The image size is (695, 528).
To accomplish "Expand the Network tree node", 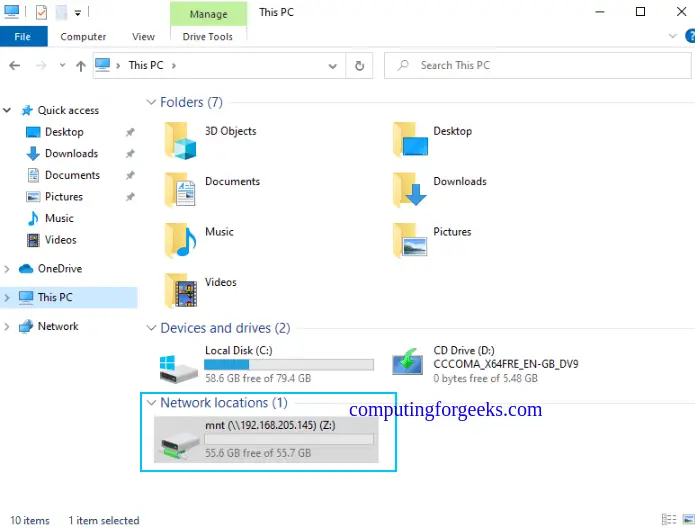I will (7, 327).
